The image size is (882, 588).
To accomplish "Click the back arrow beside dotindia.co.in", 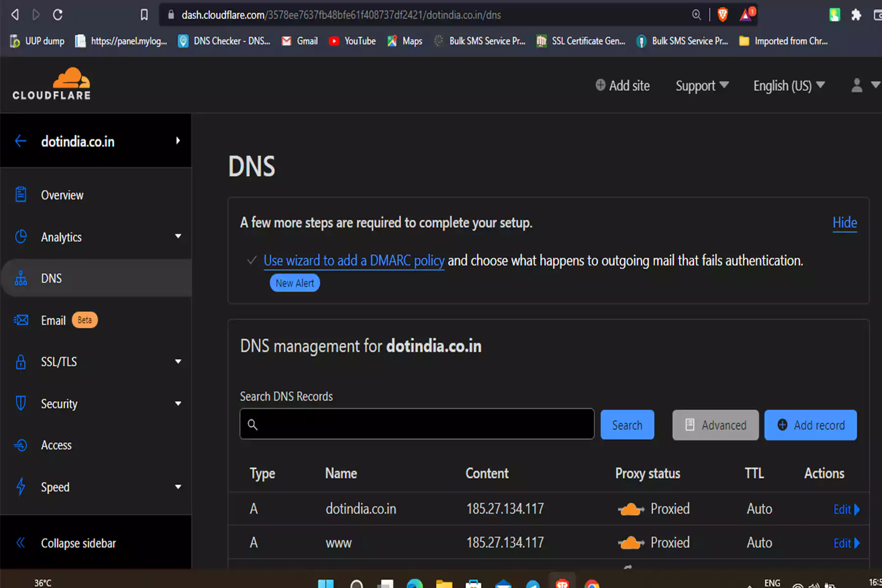I will [x=21, y=141].
